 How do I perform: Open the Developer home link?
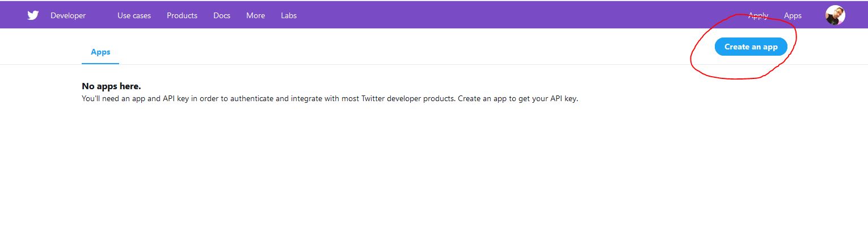click(x=68, y=15)
